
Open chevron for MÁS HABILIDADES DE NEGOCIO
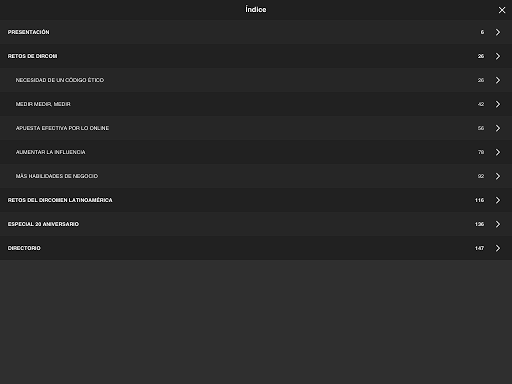pyautogui.click(x=498, y=176)
